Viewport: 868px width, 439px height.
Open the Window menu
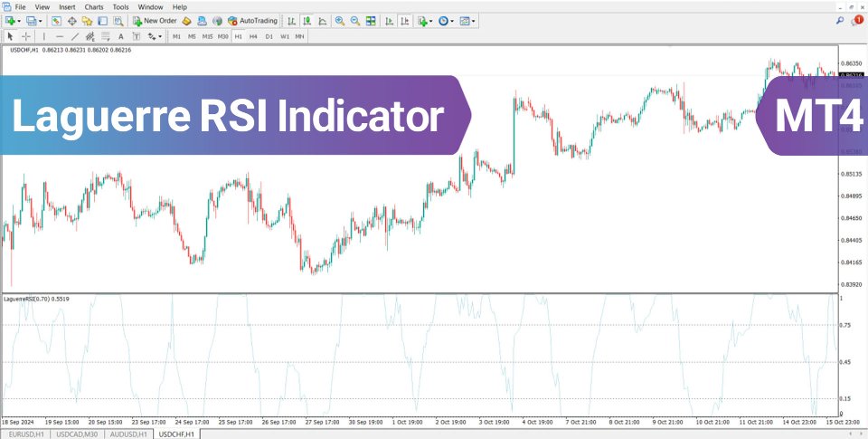coord(151,7)
